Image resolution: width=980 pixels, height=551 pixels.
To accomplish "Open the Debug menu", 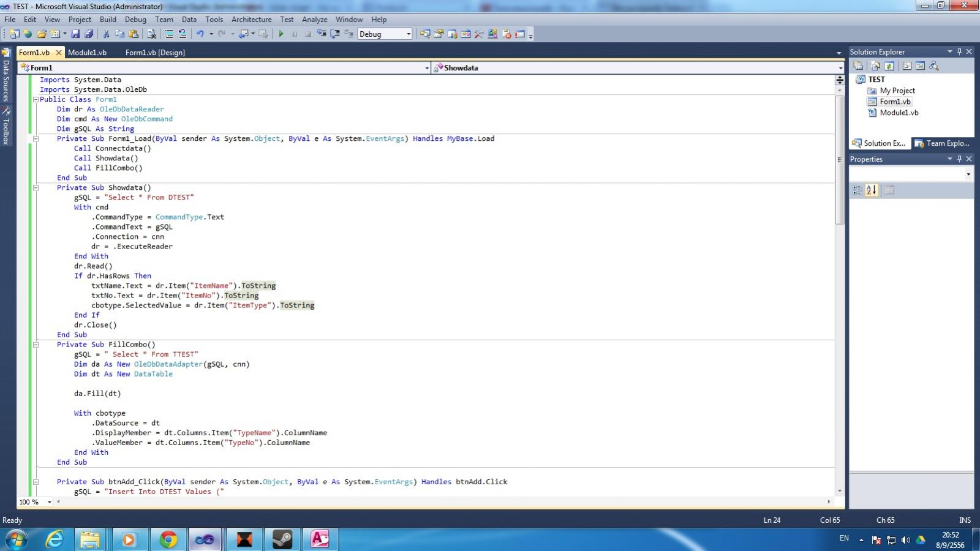I will click(135, 20).
